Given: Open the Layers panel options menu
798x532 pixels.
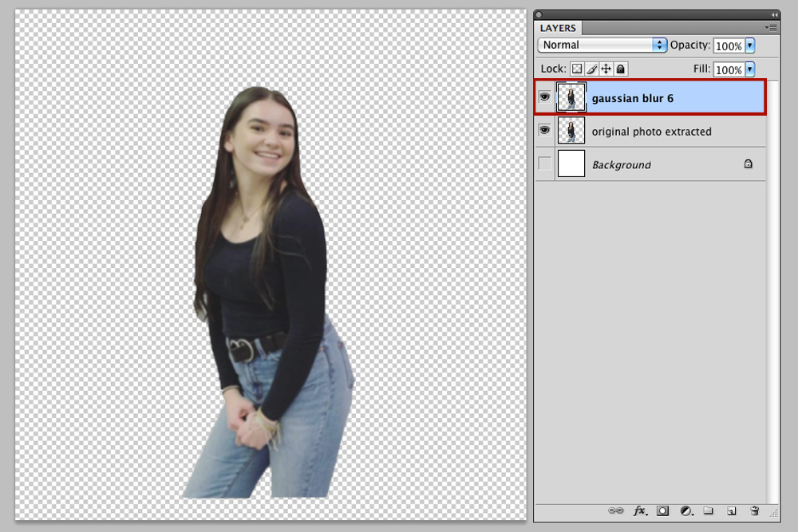Looking at the screenshot, I should click(x=771, y=27).
